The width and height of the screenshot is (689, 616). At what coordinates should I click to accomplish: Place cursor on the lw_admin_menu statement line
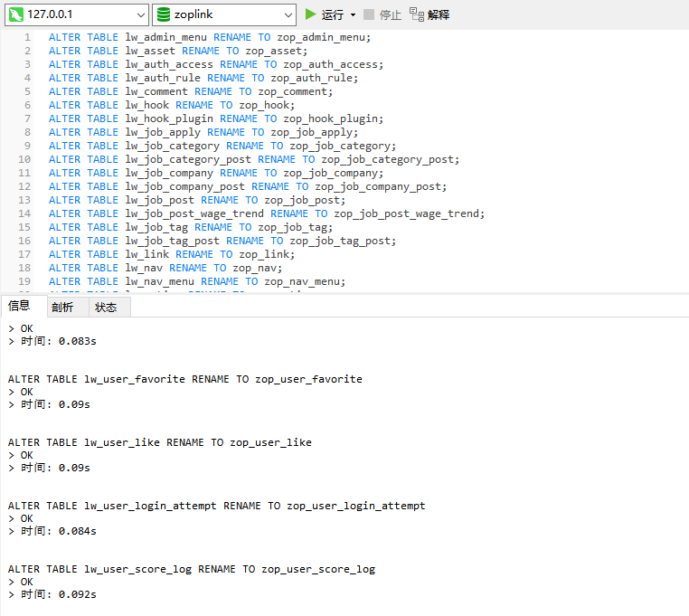(210, 37)
